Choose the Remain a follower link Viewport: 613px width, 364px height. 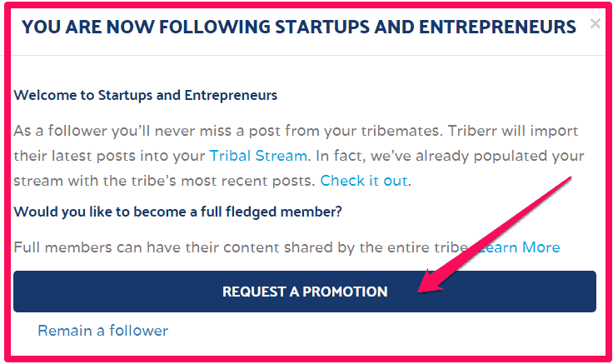coord(102,331)
